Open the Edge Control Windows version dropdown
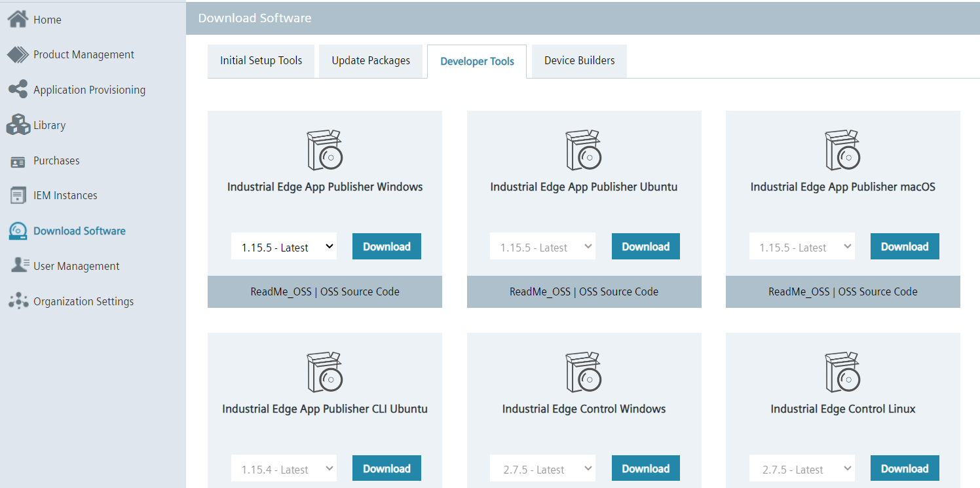Image resolution: width=980 pixels, height=488 pixels. pos(542,468)
